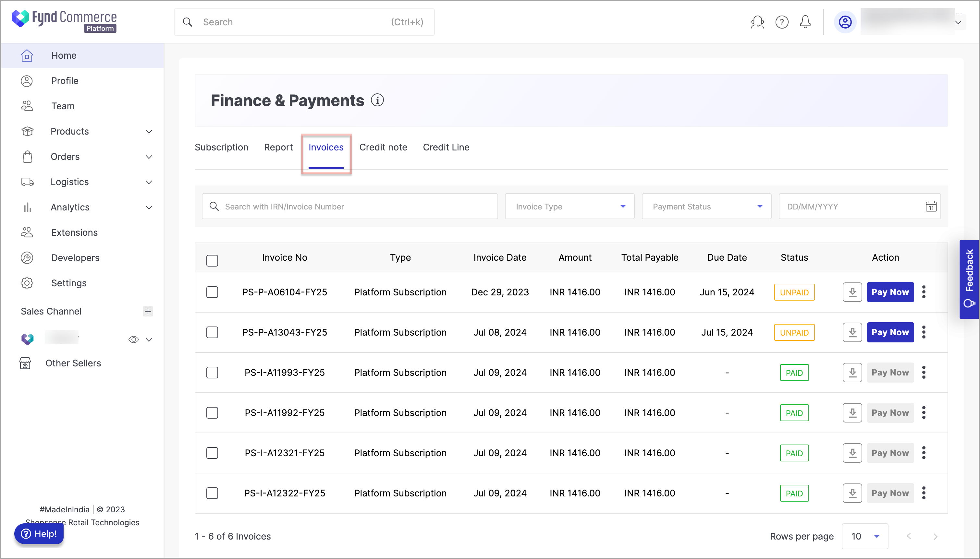The image size is (980, 559).
Task: Click the sales channel logo icon
Action: click(x=27, y=339)
